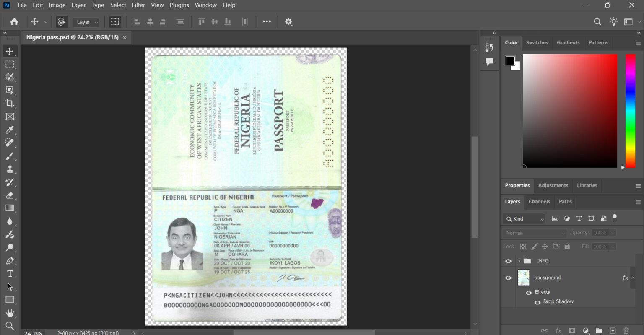Click add layer mask button
The width and height of the screenshot is (644, 335).
point(572,331)
